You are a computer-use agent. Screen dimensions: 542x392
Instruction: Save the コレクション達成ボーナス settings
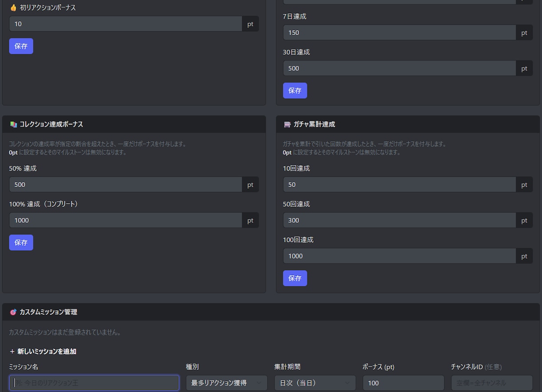pos(21,243)
